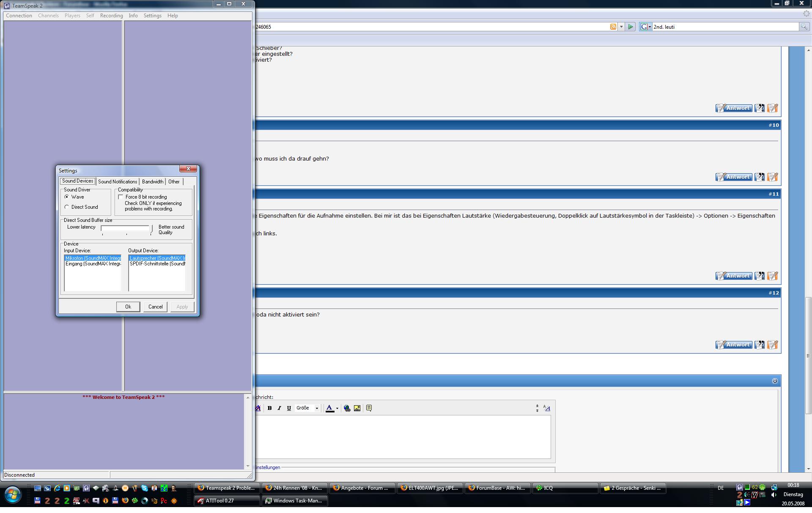Viewport: 812px width, 513px height.
Task: Insert an image with the picture icon
Action: coord(357,408)
